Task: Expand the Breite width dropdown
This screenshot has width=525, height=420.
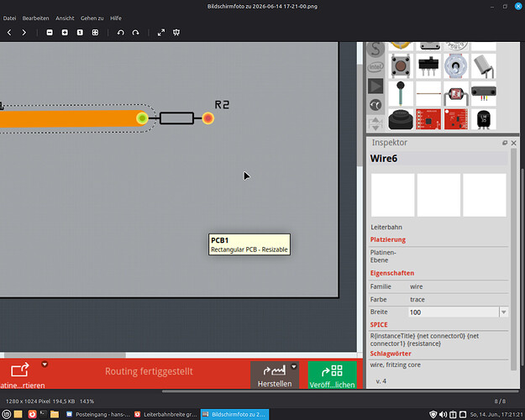Action: point(503,312)
